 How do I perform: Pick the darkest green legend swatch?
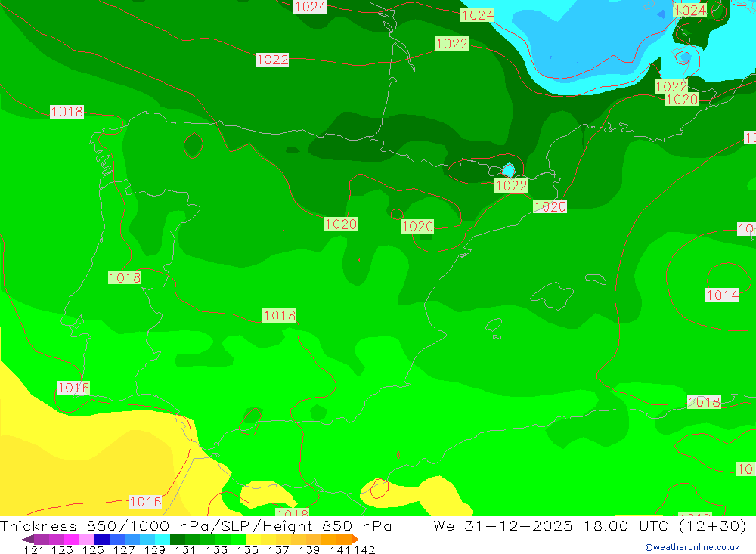pos(178,539)
